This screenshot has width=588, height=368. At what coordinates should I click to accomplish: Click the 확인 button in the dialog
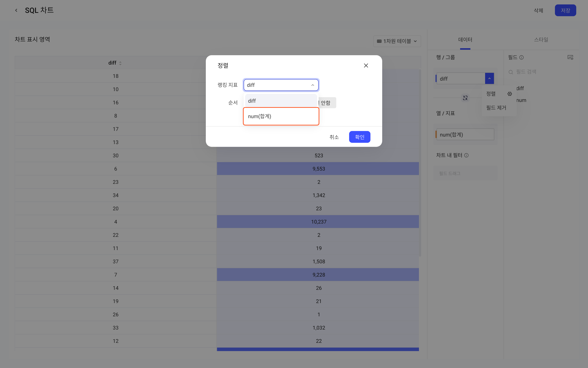point(360,137)
